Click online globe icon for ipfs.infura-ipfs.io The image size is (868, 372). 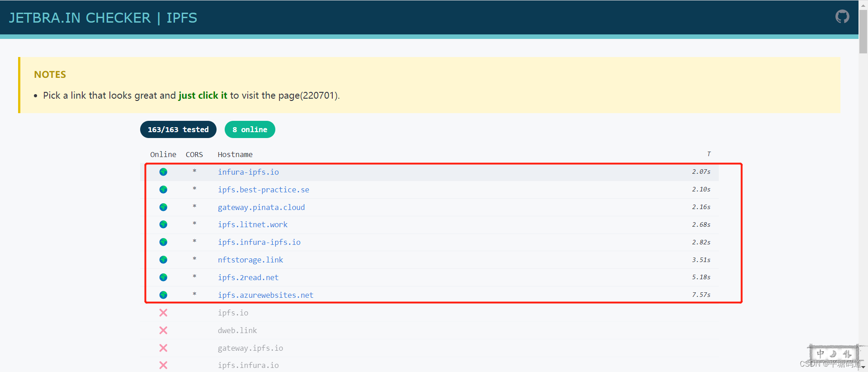(x=163, y=242)
